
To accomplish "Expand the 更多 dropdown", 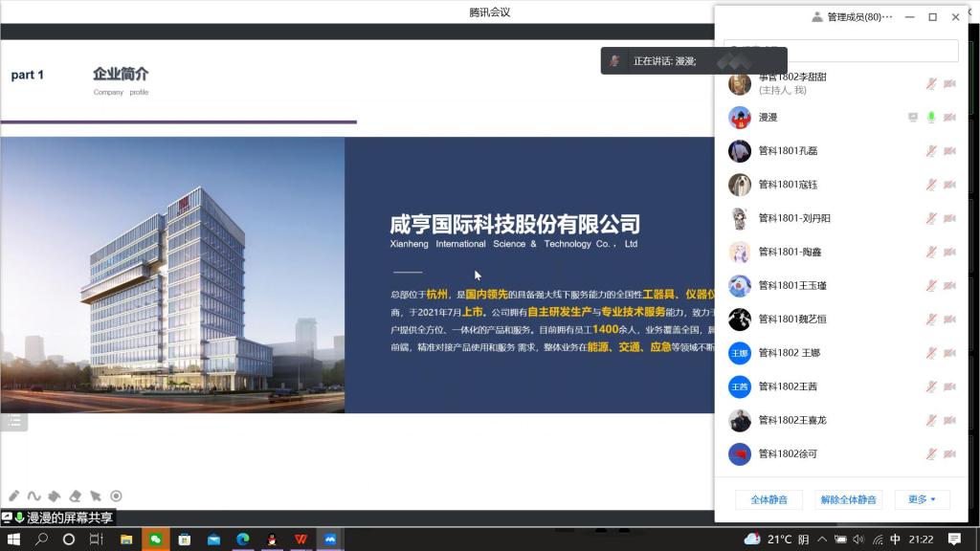I will 922,499.
